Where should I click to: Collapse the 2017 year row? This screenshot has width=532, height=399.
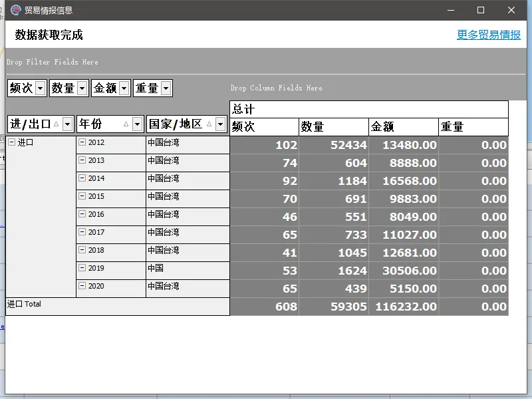(x=82, y=231)
